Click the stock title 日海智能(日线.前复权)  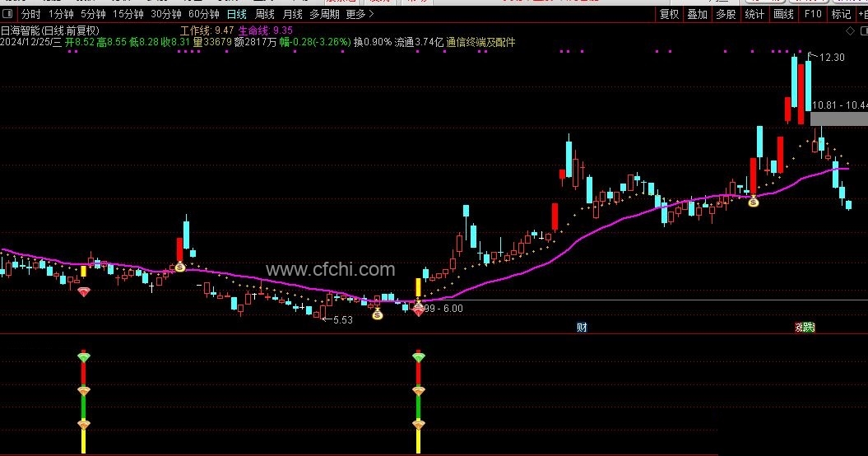pyautogui.click(x=50, y=31)
